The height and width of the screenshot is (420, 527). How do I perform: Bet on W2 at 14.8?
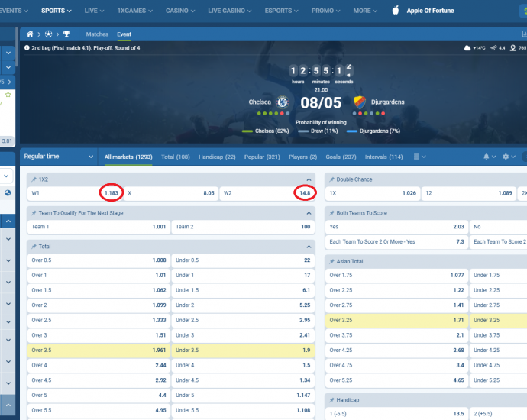point(267,193)
